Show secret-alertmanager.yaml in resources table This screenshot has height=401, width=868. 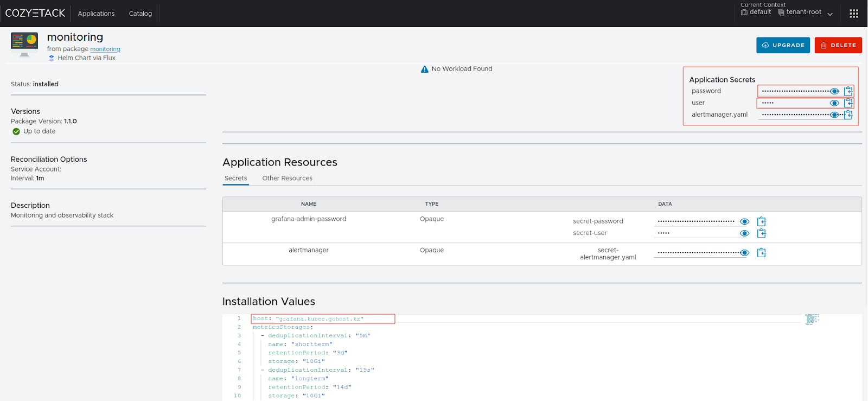(x=745, y=253)
